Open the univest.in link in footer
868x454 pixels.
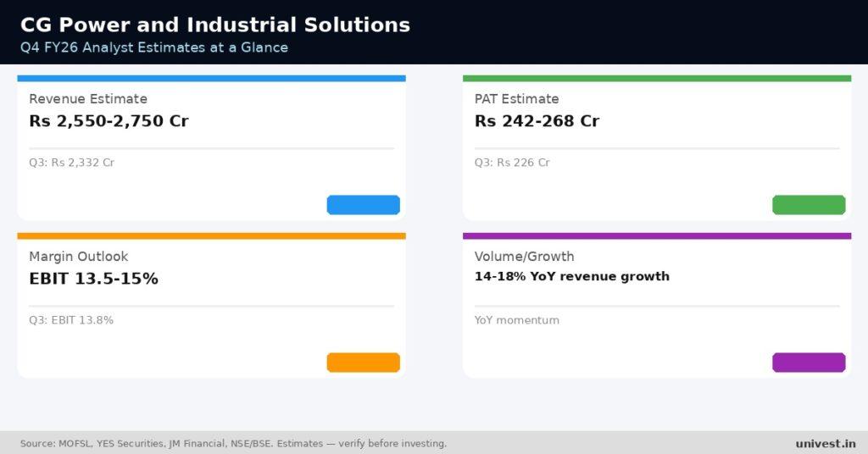pyautogui.click(x=826, y=444)
